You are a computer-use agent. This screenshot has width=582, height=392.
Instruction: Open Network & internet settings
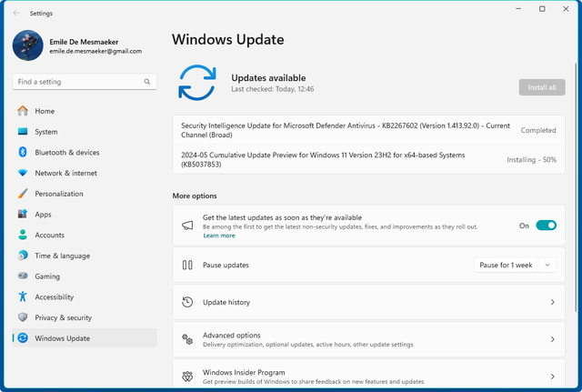pyautogui.click(x=85, y=173)
